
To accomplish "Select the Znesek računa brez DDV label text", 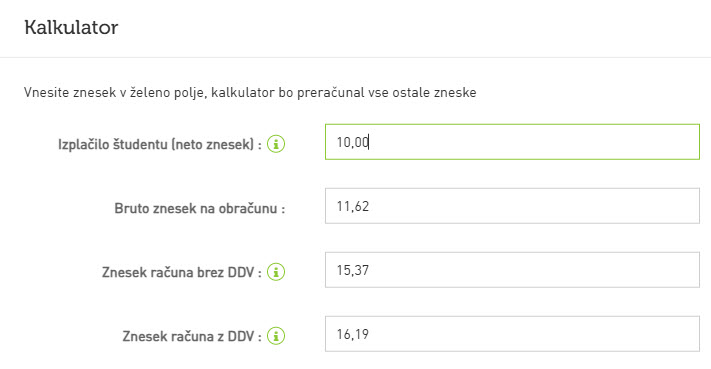I will (181, 272).
